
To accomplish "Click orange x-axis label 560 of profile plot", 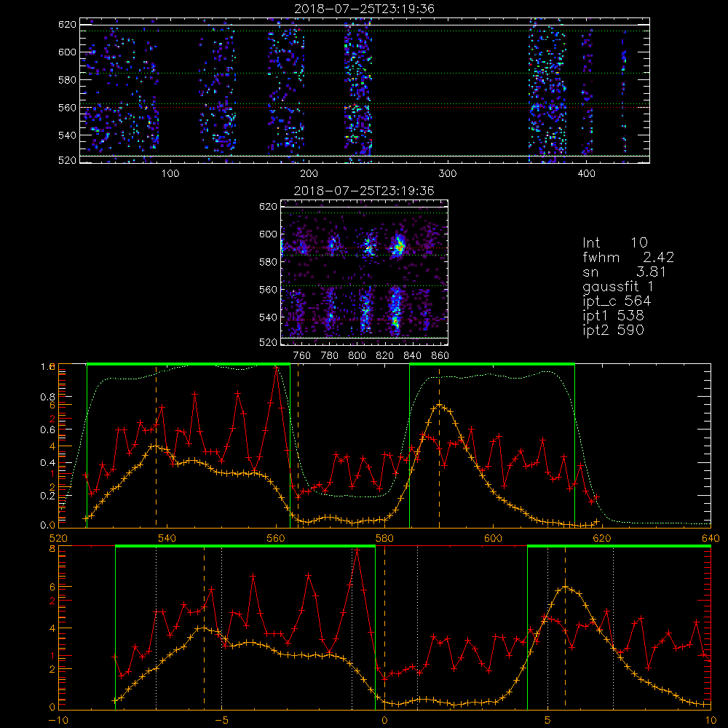I will pyautogui.click(x=276, y=539).
